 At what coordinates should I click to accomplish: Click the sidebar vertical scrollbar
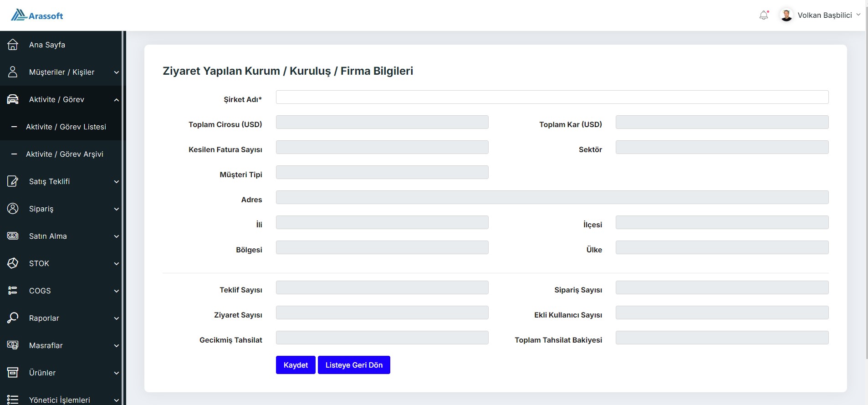pyautogui.click(x=123, y=218)
